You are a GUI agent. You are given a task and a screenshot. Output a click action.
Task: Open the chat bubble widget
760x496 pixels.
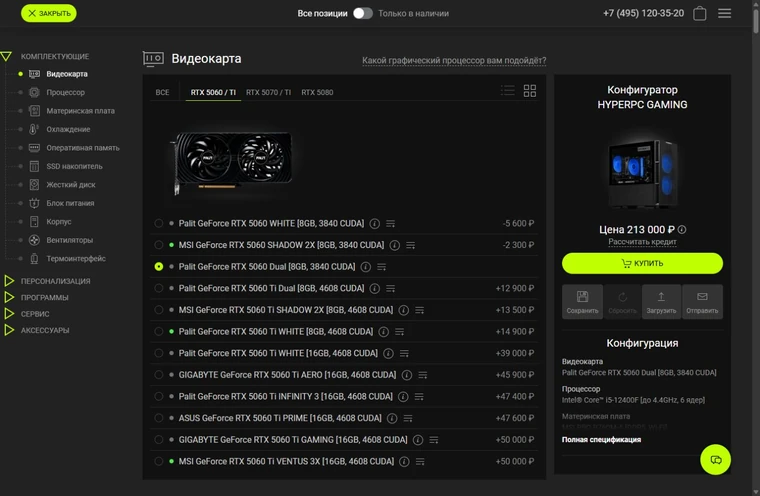[x=715, y=459]
